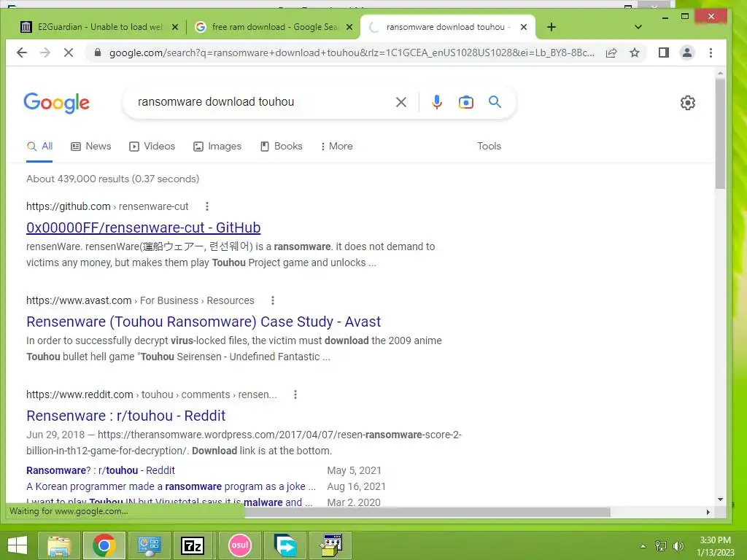Image resolution: width=747 pixels, height=560 pixels.
Task: Open 'Ransomware? : r/touhou' sublink
Action: [x=101, y=470]
